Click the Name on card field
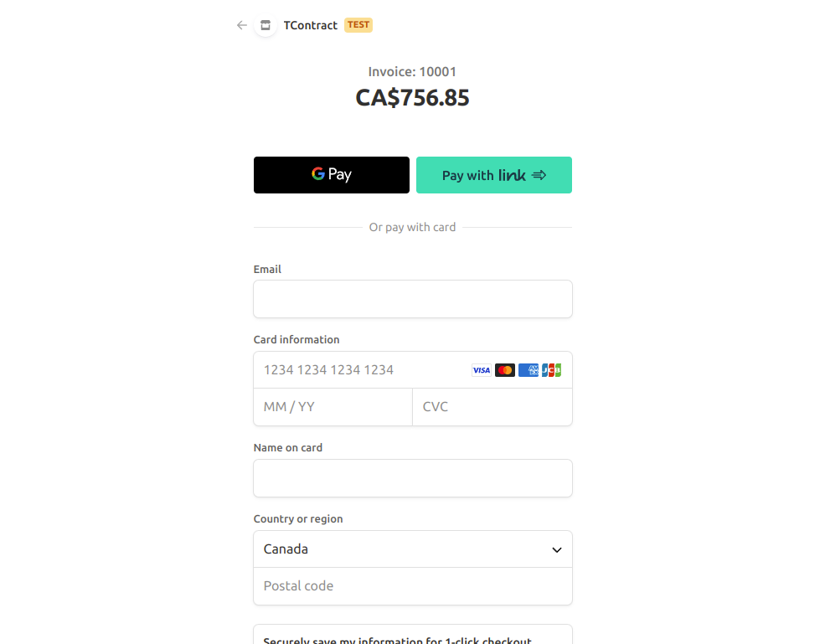Screen dimensions: 825x644 pyautogui.click(x=413, y=478)
